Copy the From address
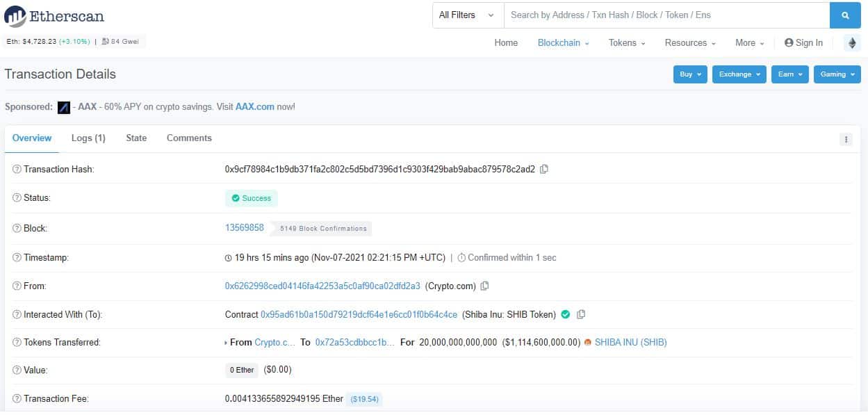The width and height of the screenshot is (868, 415). point(485,286)
